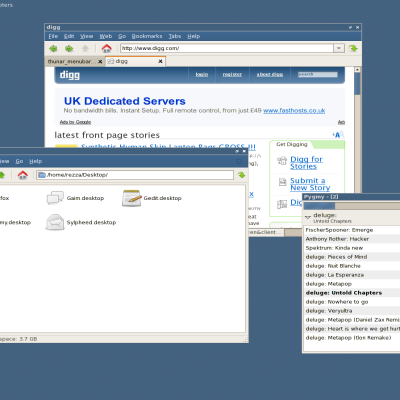Image resolution: width=400 pixels, height=400 pixels.
Task: Collapse the deluge Untold Chapters header in Pygmy
Action: [x=308, y=217]
